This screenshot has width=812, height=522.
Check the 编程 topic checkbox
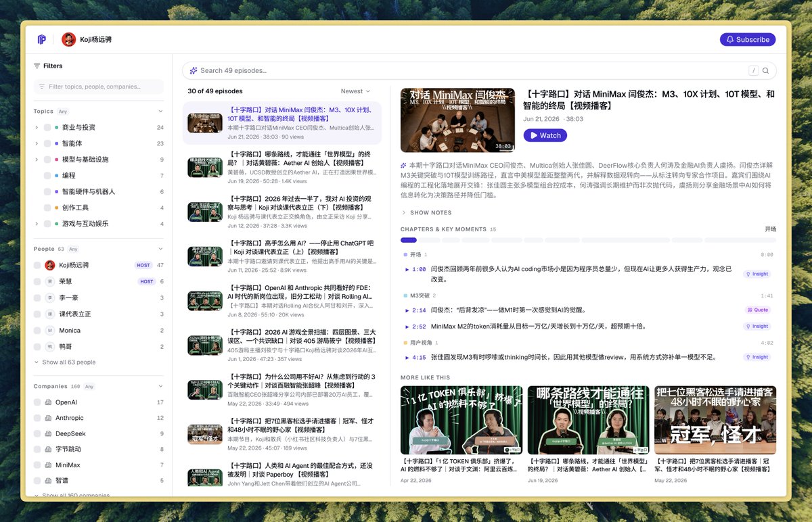tap(47, 176)
